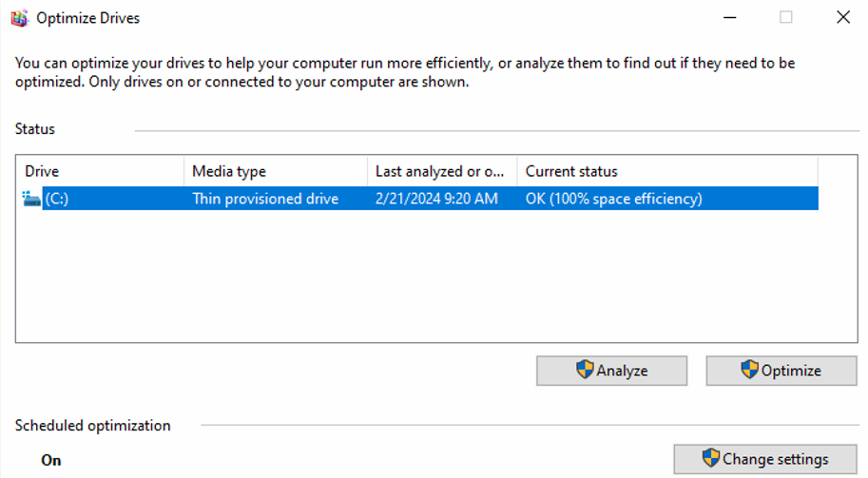
Task: Sort by the Drive column header
Action: (x=101, y=171)
